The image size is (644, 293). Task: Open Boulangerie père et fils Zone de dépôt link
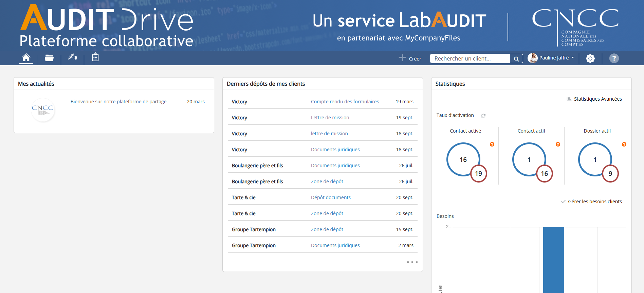click(327, 182)
